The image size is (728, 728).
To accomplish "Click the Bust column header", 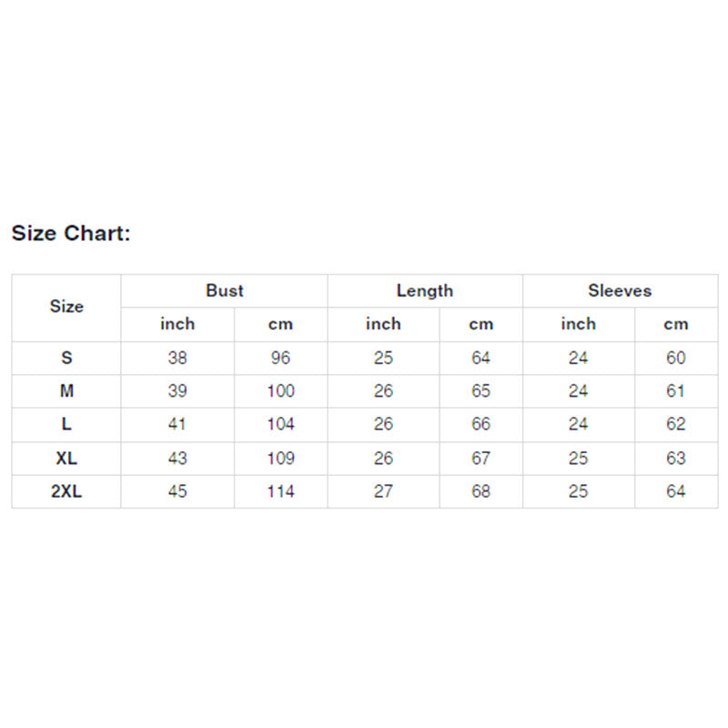I will point(224,290).
